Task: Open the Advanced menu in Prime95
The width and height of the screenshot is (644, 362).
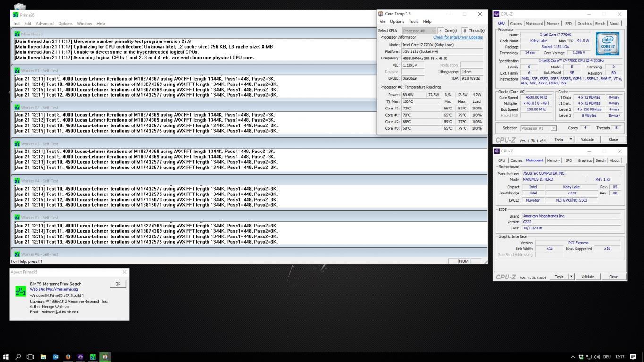Action: [x=45, y=23]
